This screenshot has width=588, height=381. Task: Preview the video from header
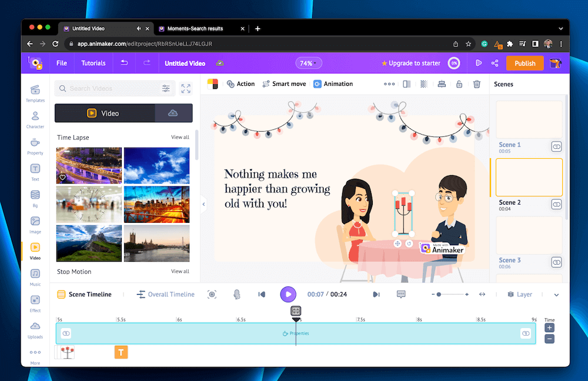pyautogui.click(x=479, y=63)
